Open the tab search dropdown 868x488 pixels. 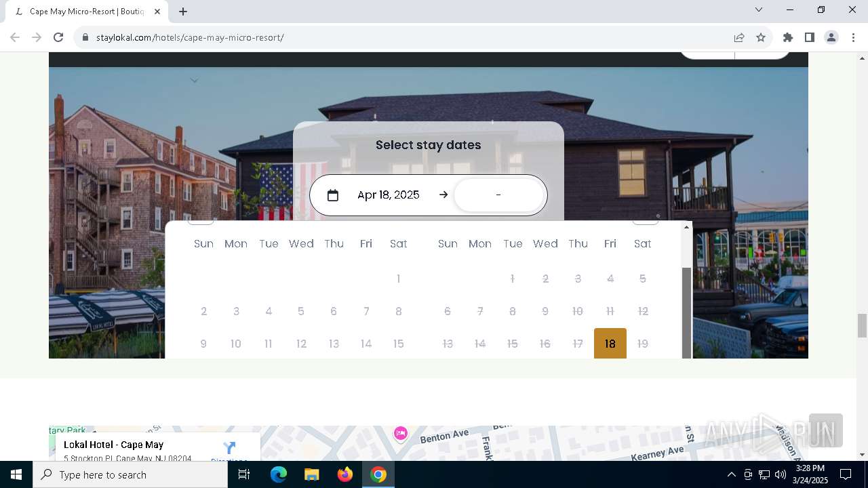pos(759,9)
